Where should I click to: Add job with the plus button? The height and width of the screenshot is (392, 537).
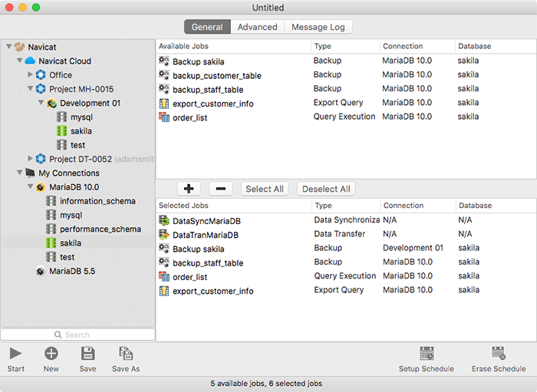point(189,189)
